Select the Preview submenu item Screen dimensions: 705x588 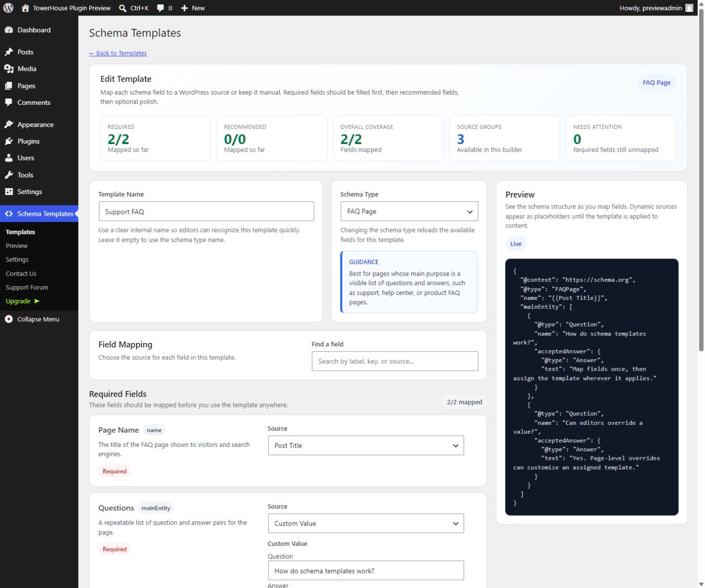pos(16,245)
